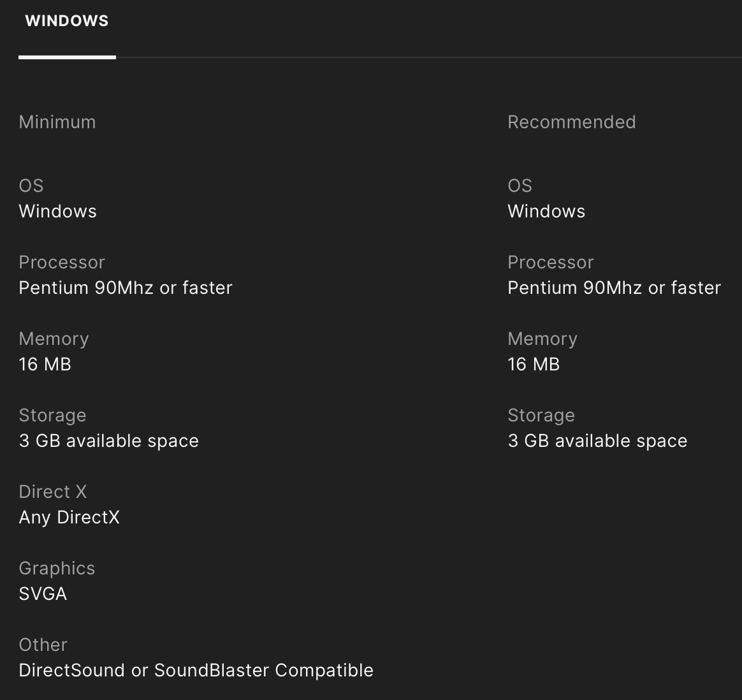Click the Windows value under Recommended OS
742x700 pixels.
[x=546, y=211]
